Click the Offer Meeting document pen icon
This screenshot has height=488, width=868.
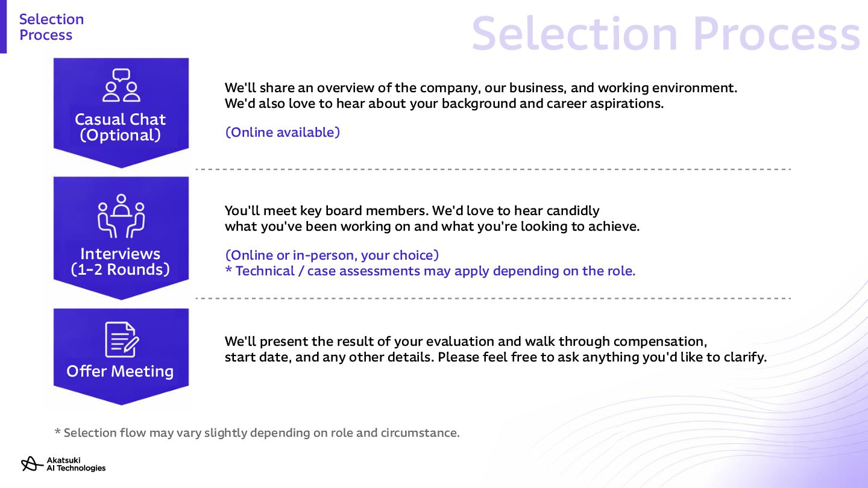pos(121,340)
